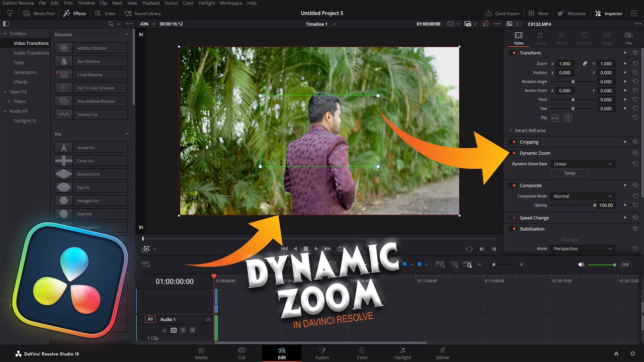The width and height of the screenshot is (644, 362).
Task: Click the Swap button
Action: pos(570,173)
